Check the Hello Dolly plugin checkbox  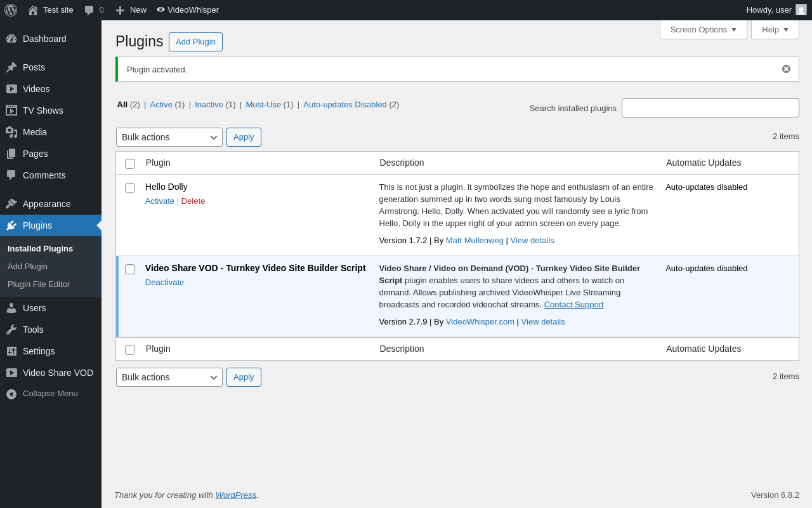point(130,188)
